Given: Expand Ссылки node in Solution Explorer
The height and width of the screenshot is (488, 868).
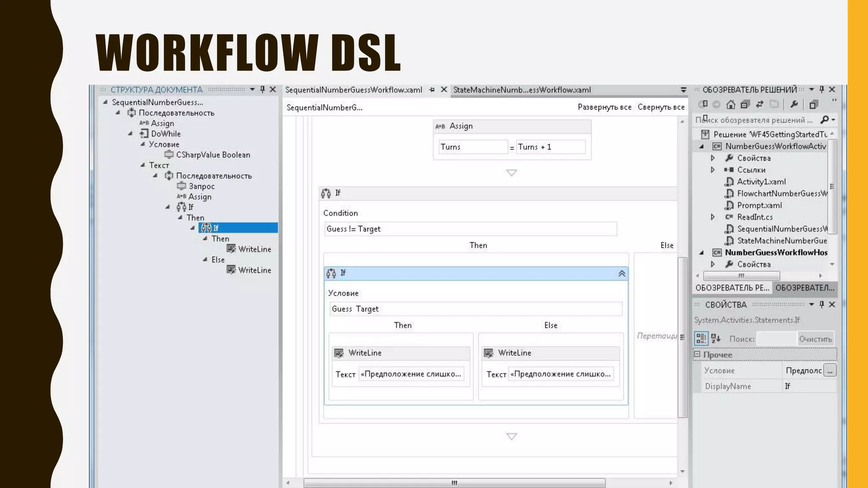Looking at the screenshot, I should (713, 170).
